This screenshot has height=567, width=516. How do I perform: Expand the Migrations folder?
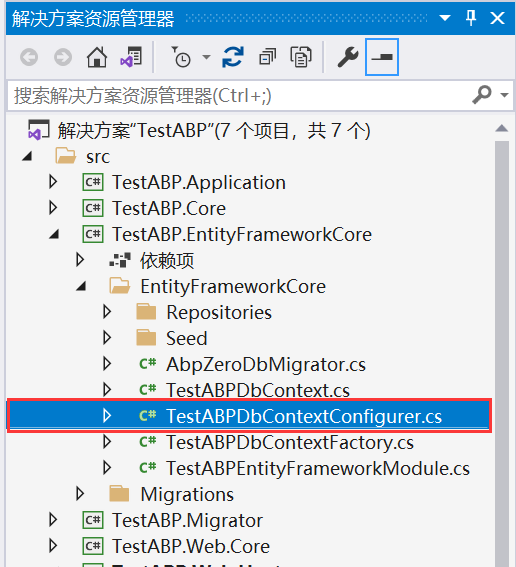click(x=80, y=494)
